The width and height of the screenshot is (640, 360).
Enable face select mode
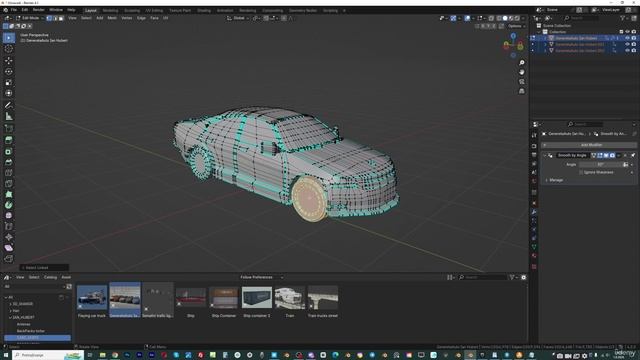[61, 18]
